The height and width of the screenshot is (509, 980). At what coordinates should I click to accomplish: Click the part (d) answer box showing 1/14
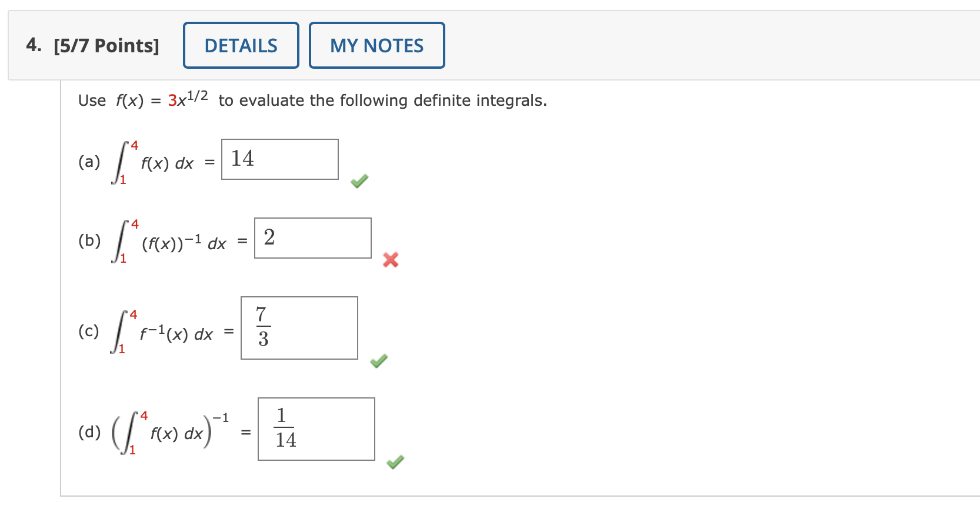click(x=316, y=429)
